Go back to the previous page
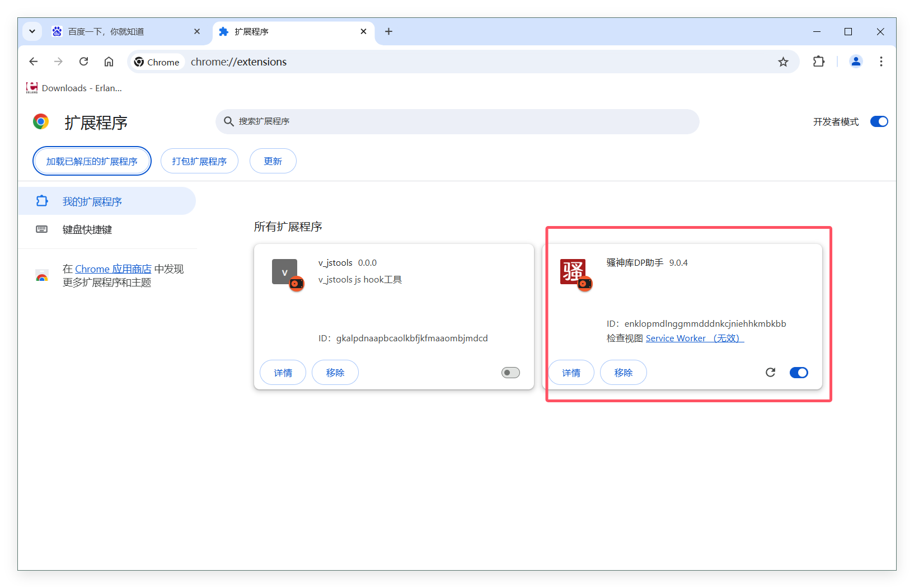914x588 pixels. pyautogui.click(x=34, y=62)
